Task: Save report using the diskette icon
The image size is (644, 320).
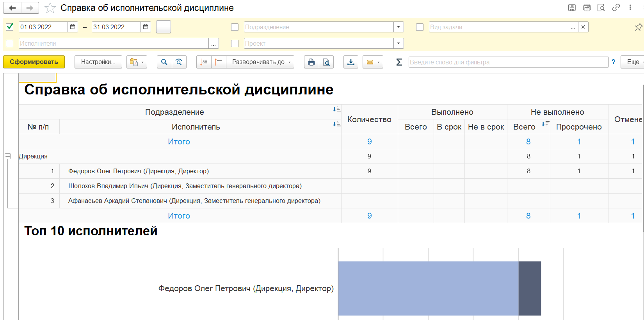Action: (572, 7)
